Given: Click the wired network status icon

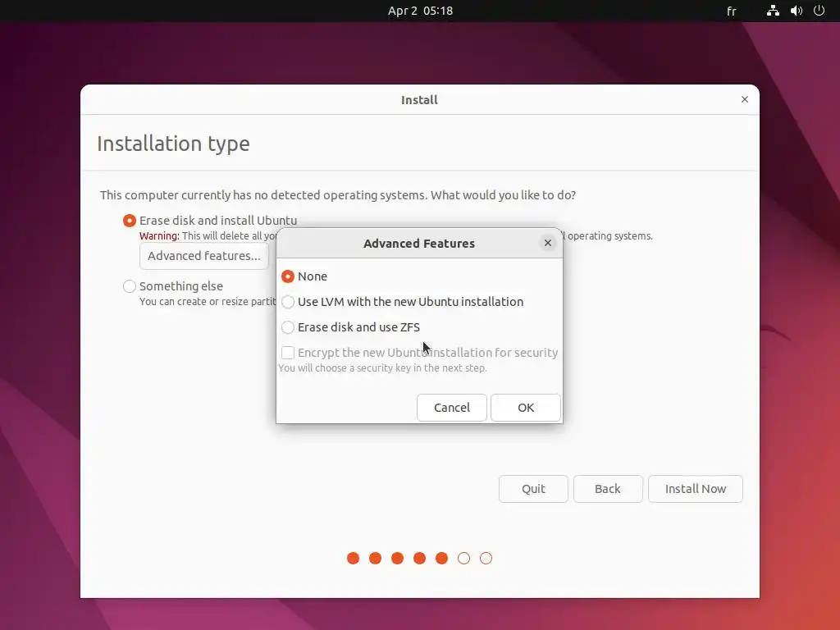Looking at the screenshot, I should click(x=773, y=11).
